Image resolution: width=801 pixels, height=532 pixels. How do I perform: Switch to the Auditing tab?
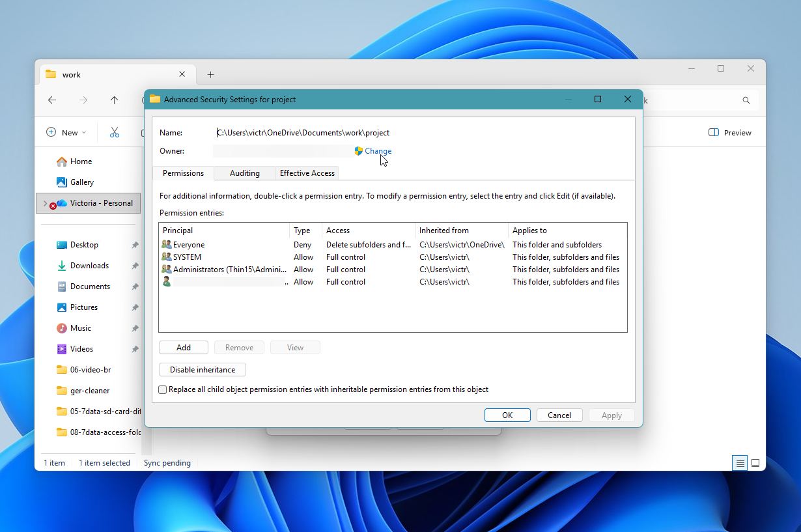click(245, 173)
